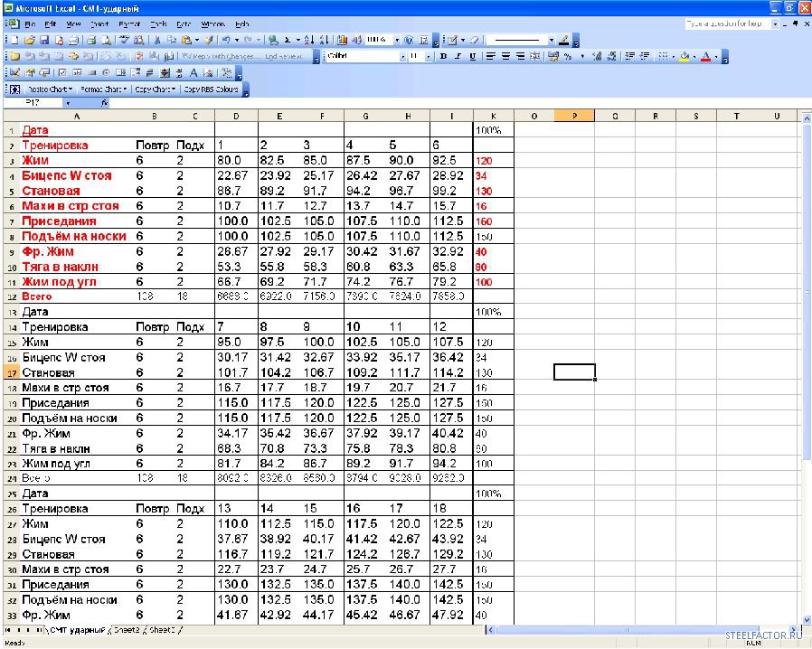The height and width of the screenshot is (649, 812).
Task: Click the 'Type a question for help' box
Action: (726, 24)
